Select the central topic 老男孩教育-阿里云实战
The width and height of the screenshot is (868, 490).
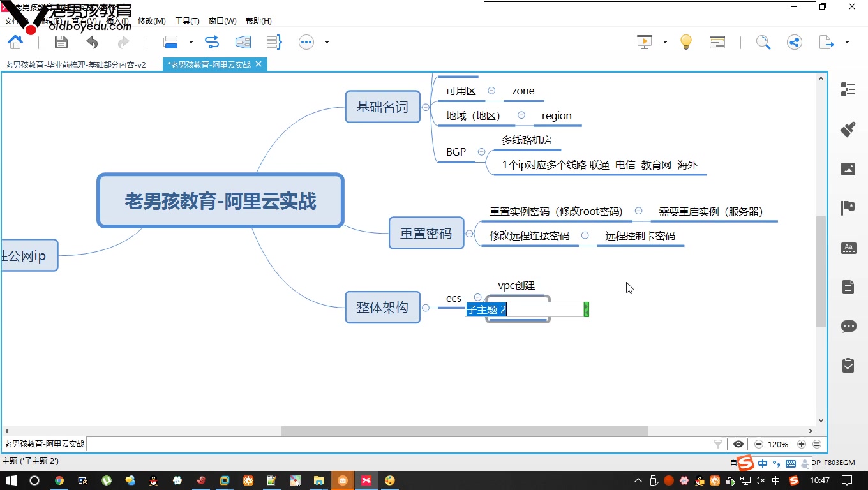220,201
